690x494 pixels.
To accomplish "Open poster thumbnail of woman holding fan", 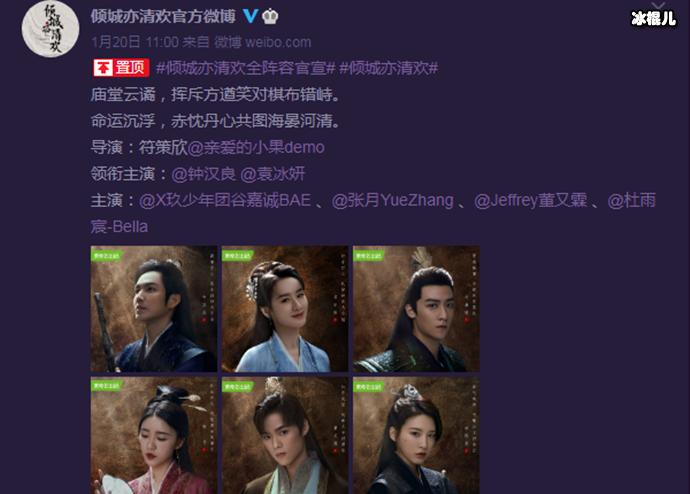I will click(154, 435).
